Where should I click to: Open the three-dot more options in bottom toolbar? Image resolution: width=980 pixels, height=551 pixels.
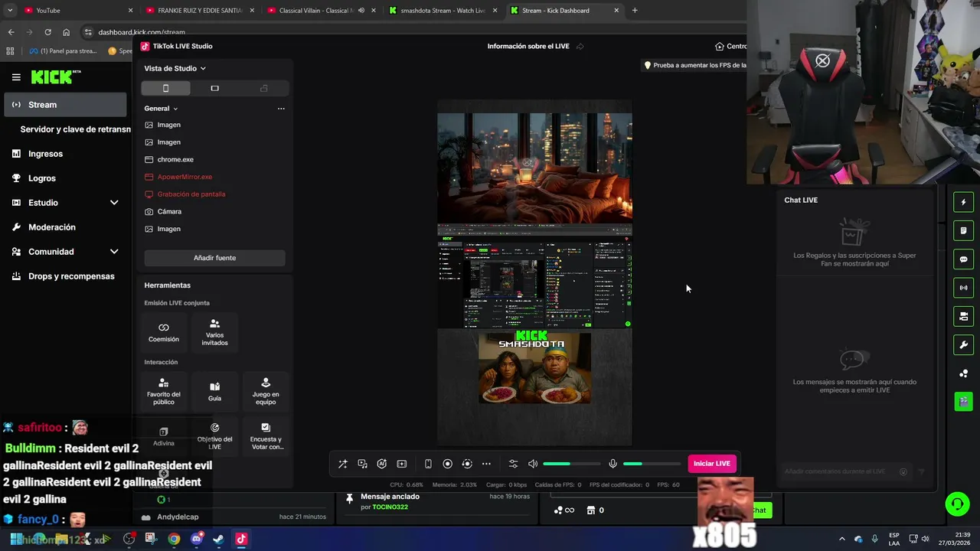486,464
